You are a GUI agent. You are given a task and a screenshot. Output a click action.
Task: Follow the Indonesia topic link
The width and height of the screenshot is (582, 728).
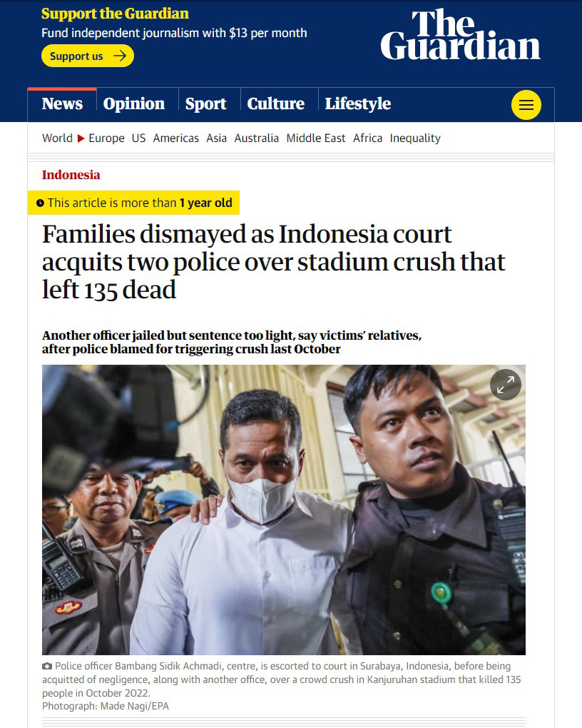click(x=71, y=175)
